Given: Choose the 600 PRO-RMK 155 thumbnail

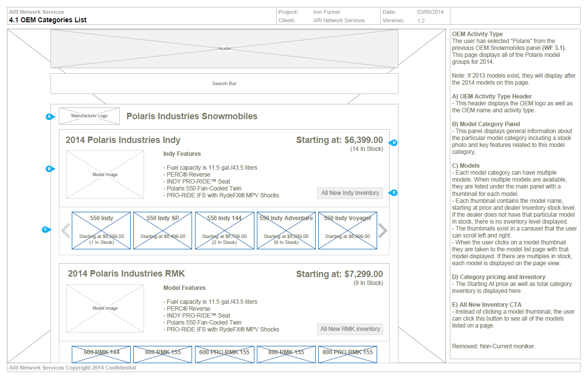Looking at the screenshot, I should (x=225, y=354).
